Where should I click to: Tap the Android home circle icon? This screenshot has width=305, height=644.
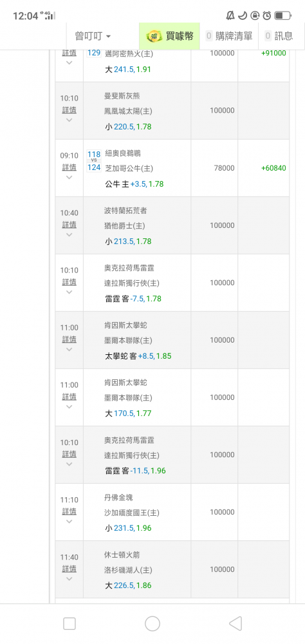point(152,623)
